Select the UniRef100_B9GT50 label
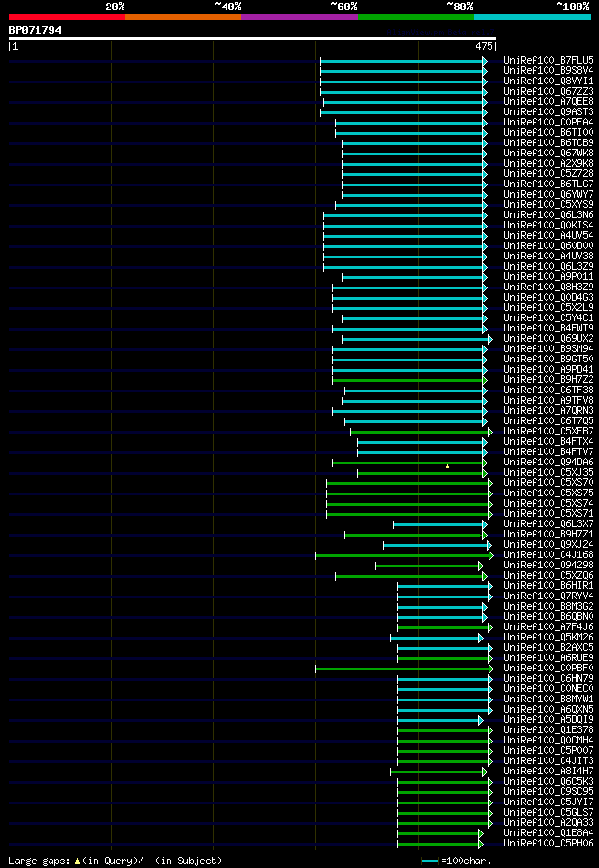 [x=548, y=360]
